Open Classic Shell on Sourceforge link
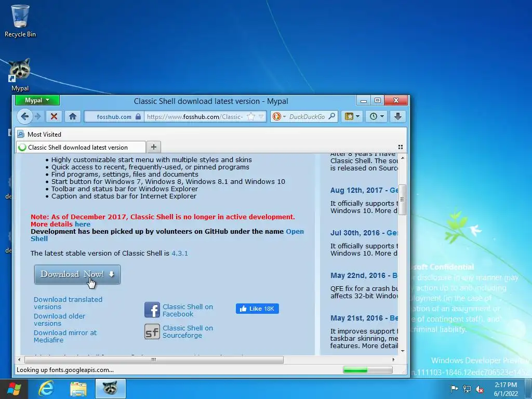Screen dimensions: 532x399 pyautogui.click(x=188, y=331)
